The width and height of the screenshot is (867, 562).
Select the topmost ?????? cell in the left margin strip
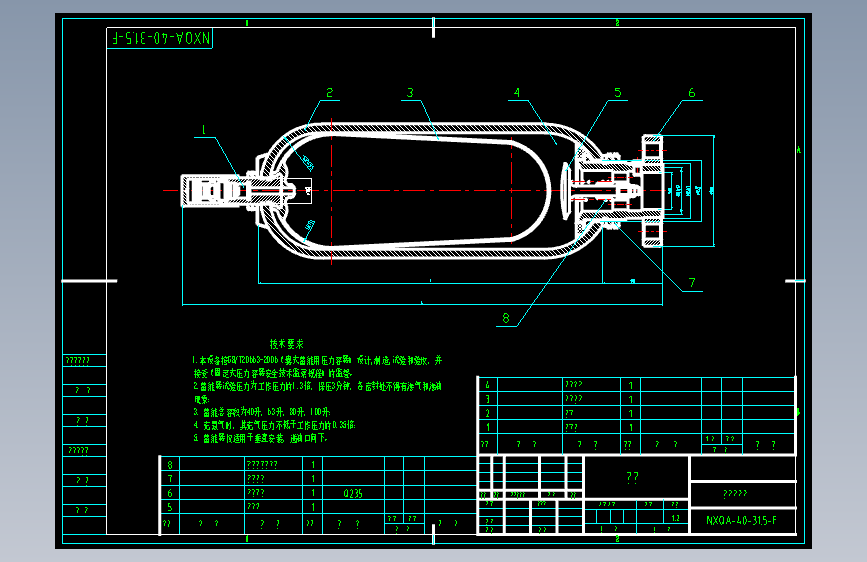point(84,361)
